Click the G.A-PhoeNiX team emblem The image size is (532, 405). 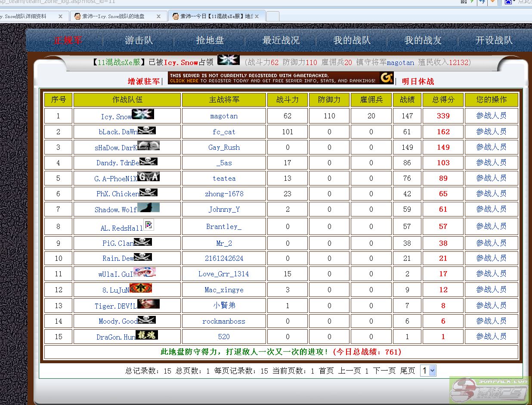[x=148, y=176]
